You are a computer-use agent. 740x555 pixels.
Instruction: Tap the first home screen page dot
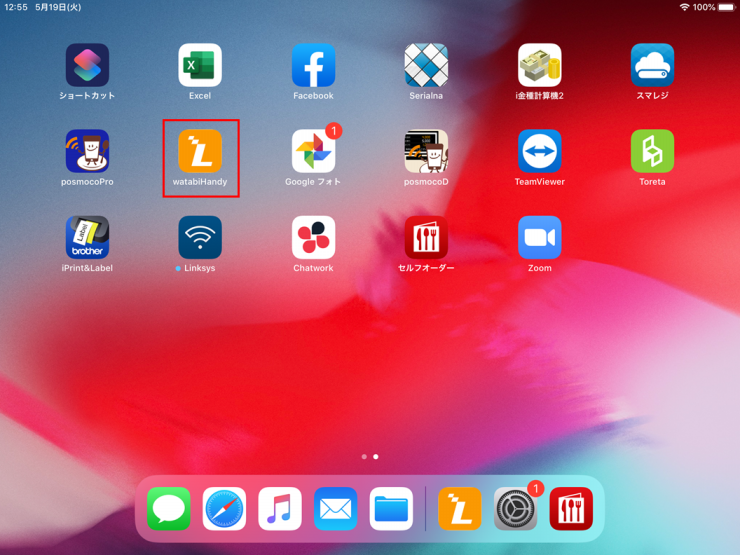[364, 457]
